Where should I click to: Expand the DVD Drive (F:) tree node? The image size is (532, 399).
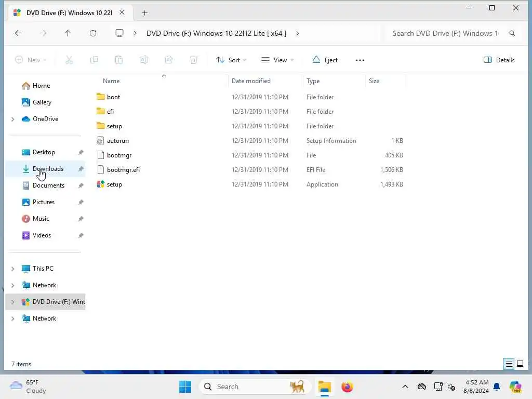(13, 302)
